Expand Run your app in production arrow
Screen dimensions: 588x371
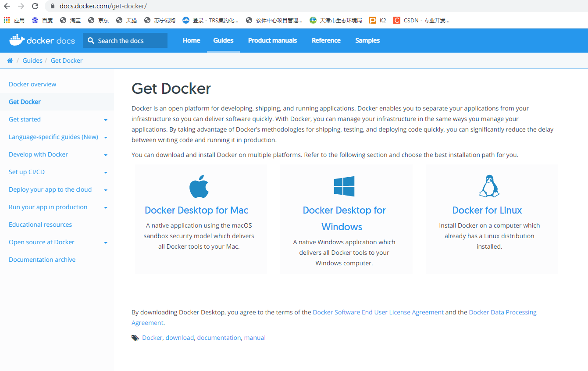106,207
